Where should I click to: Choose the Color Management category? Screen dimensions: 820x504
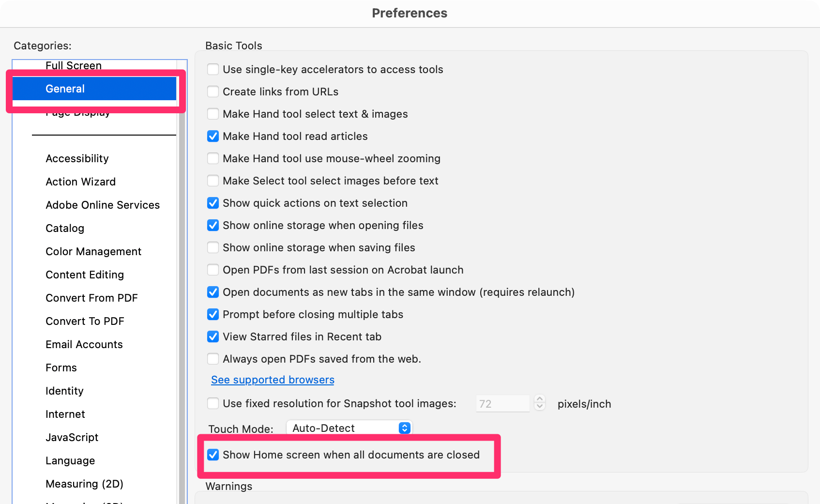pos(93,251)
